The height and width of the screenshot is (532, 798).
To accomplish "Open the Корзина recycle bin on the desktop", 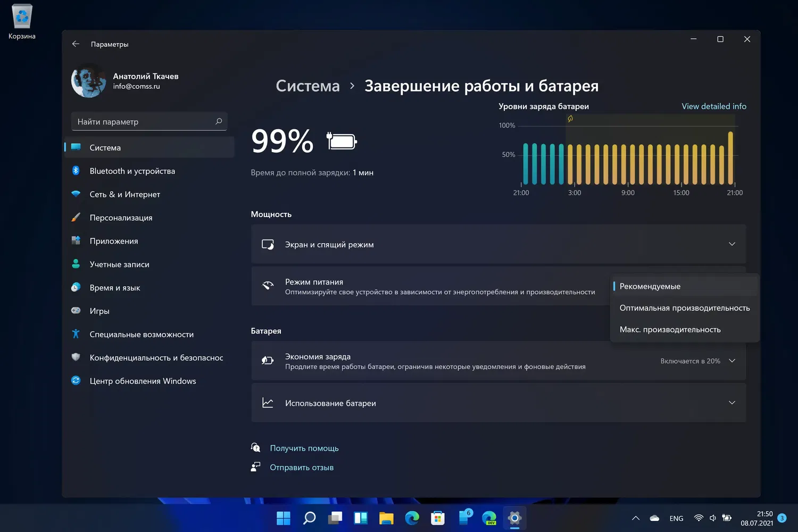I will tap(22, 22).
